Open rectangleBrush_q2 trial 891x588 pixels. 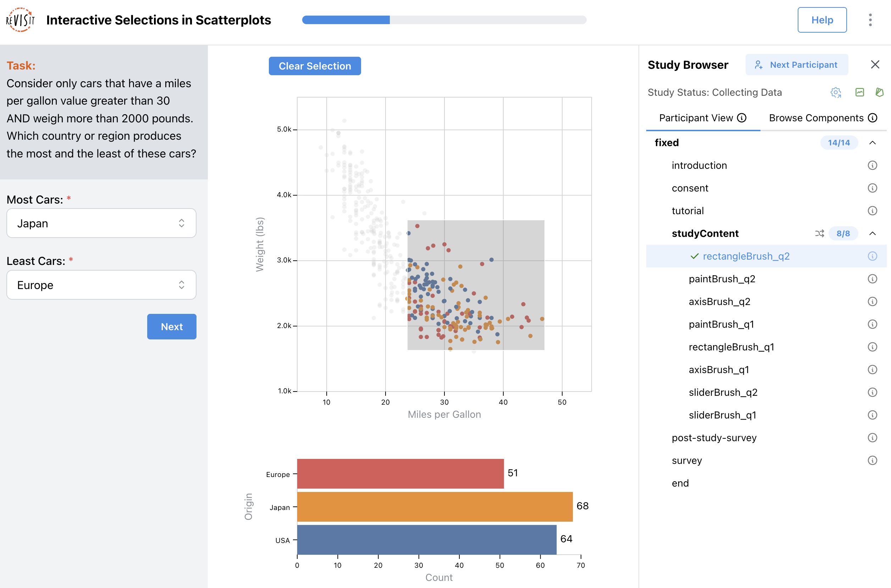(x=746, y=256)
